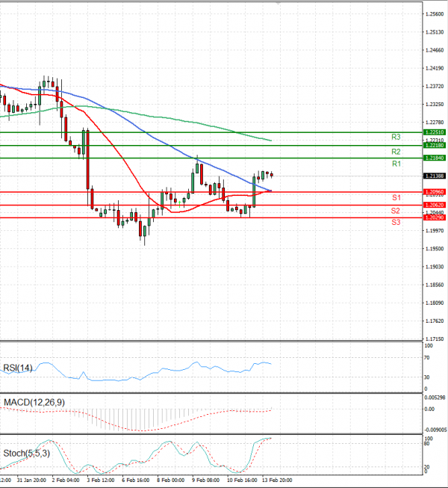Select the S1 label on the chart
The image size is (448, 488).
396,197
